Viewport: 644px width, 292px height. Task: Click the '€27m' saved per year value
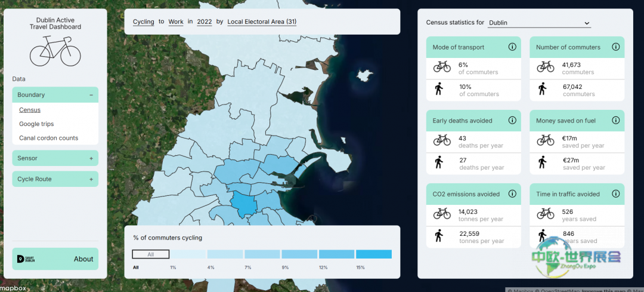coord(571,161)
